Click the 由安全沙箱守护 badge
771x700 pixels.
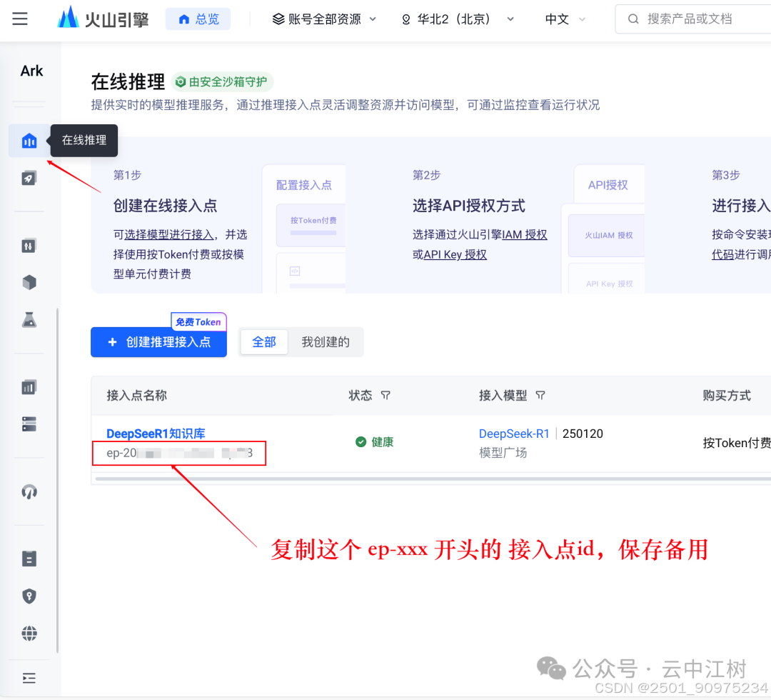point(222,81)
